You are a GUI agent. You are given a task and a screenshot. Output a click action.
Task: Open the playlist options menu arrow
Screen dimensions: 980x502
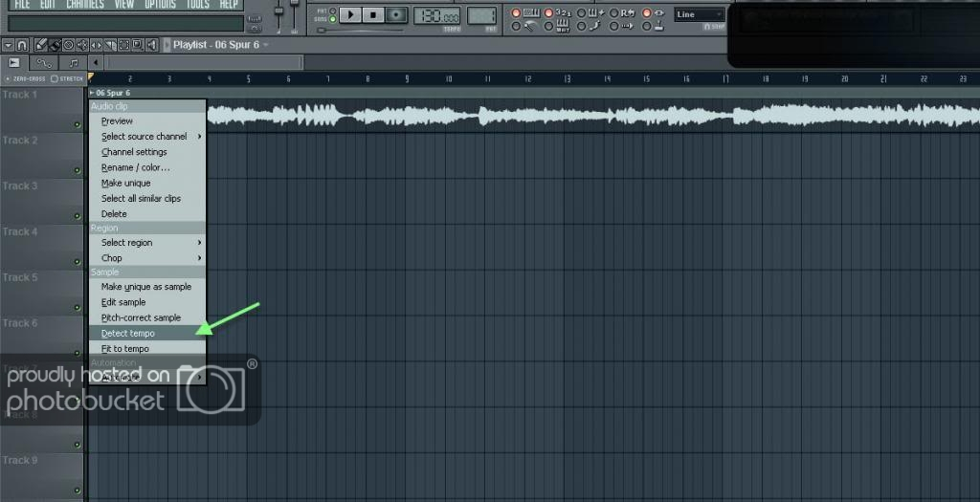[8, 45]
